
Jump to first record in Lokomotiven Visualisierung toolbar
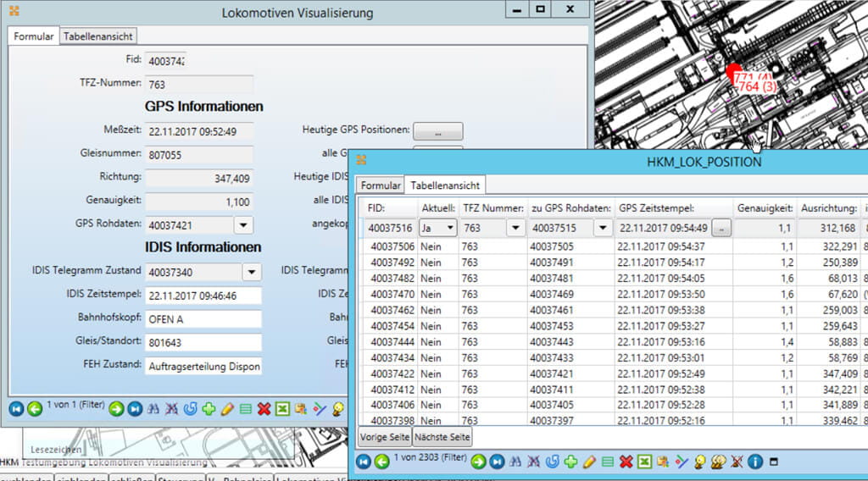(x=16, y=409)
